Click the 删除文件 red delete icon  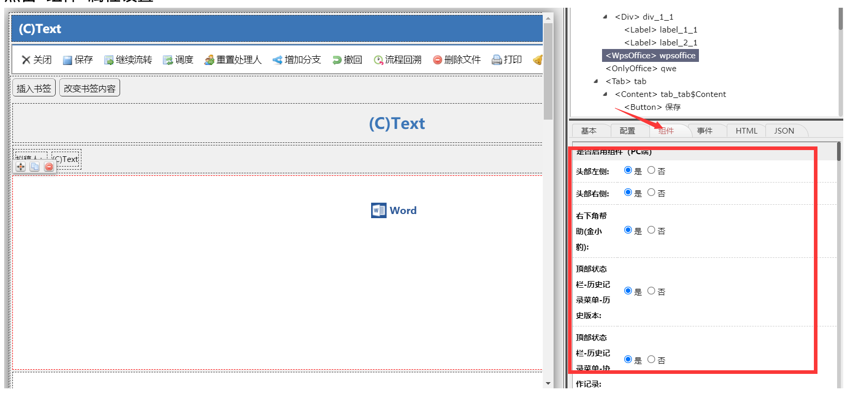tap(437, 60)
